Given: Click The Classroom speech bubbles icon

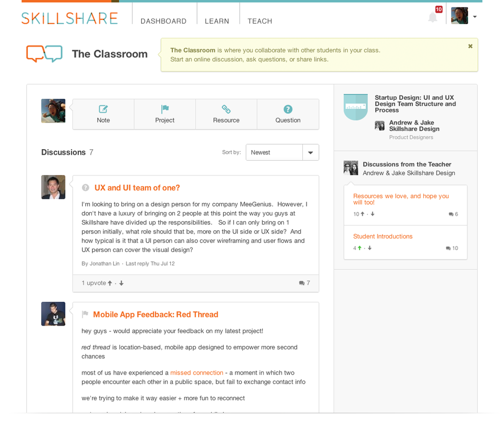Looking at the screenshot, I should (44, 53).
